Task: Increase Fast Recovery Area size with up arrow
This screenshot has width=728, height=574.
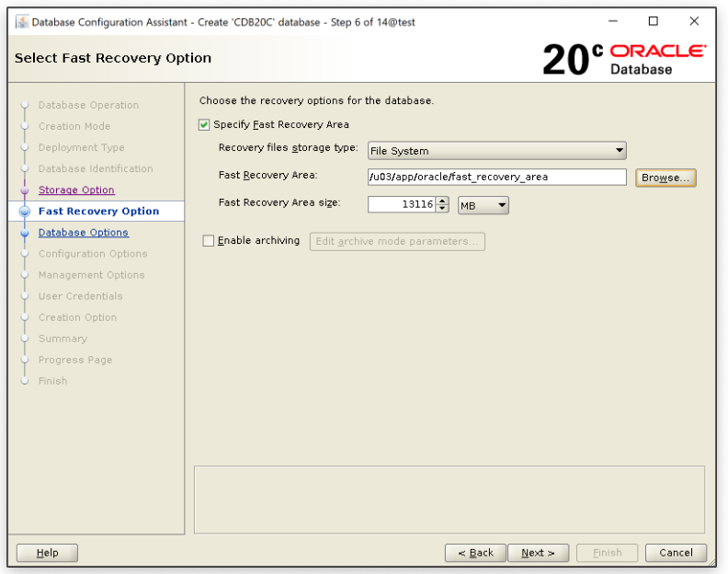Action: pos(442,201)
